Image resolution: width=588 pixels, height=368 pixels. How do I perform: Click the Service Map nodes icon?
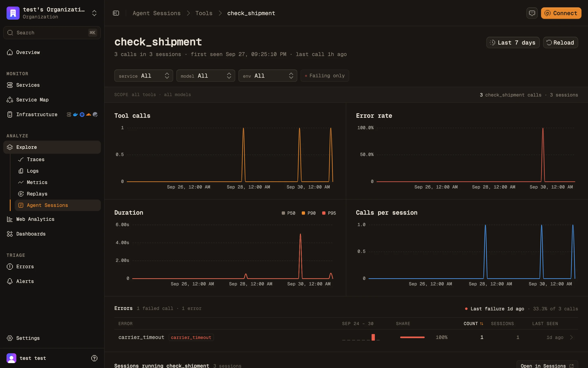pyautogui.click(x=10, y=100)
